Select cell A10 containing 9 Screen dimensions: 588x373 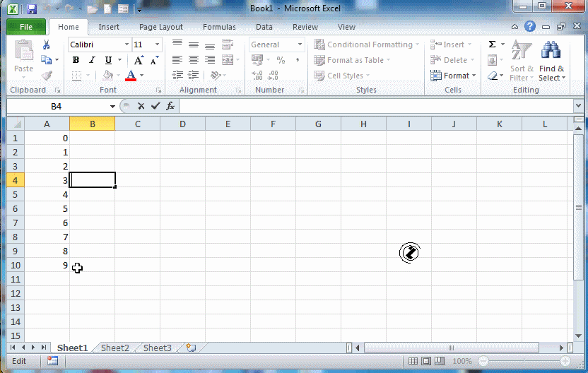(47, 266)
